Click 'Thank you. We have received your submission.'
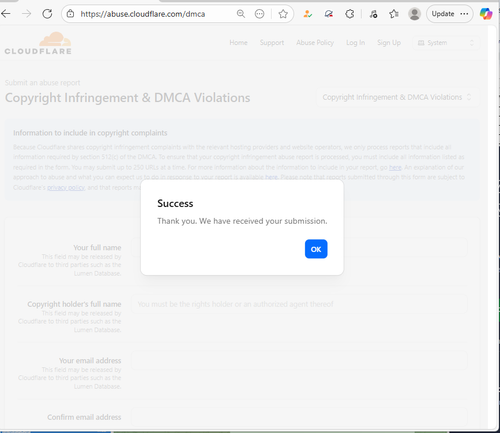This screenshot has width=500, height=433. 242,221
